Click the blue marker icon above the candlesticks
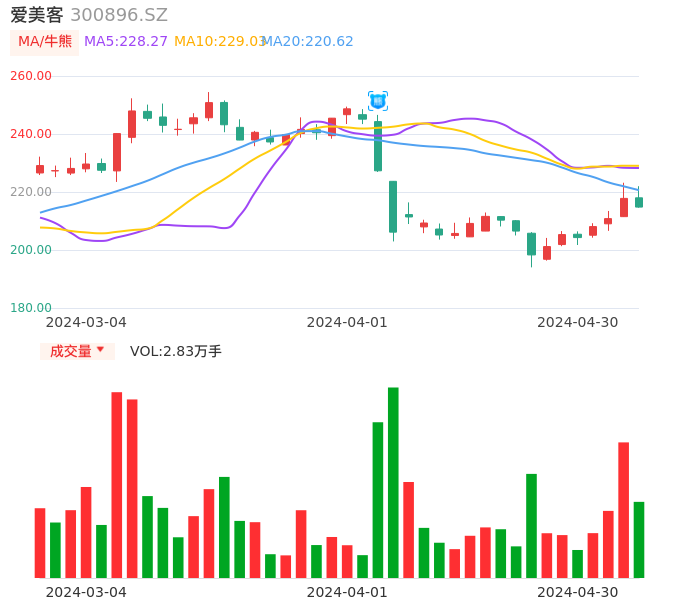The width and height of the screenshot is (686, 606). tap(378, 101)
